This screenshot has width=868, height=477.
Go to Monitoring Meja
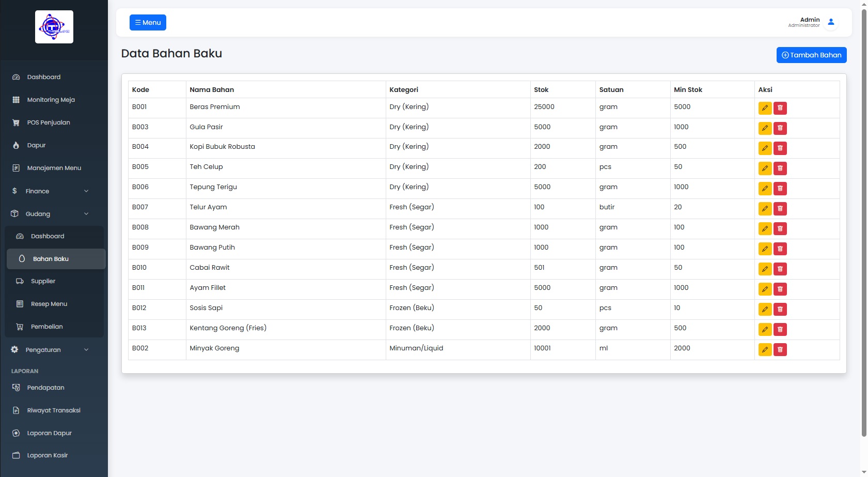[x=54, y=100]
